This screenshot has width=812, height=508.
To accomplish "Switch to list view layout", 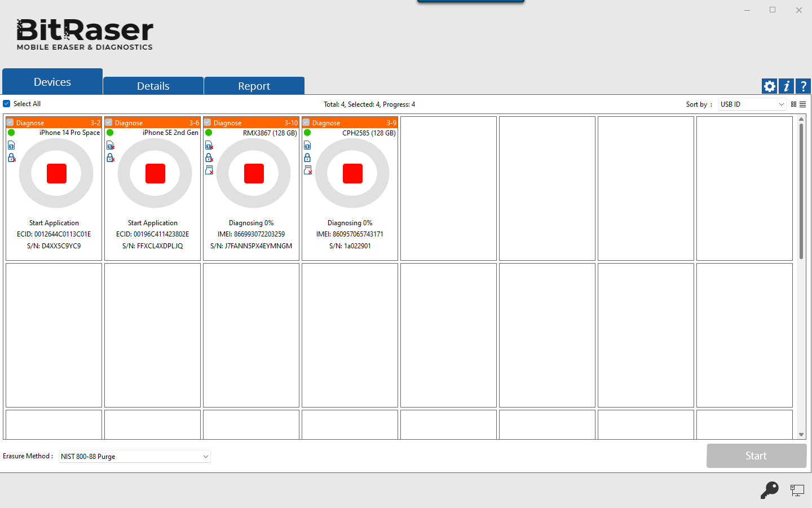I will point(802,104).
